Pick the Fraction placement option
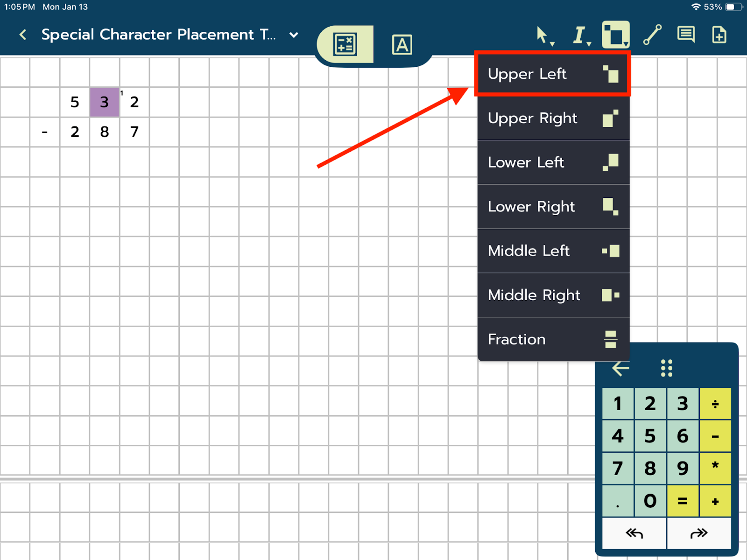 [x=553, y=339]
